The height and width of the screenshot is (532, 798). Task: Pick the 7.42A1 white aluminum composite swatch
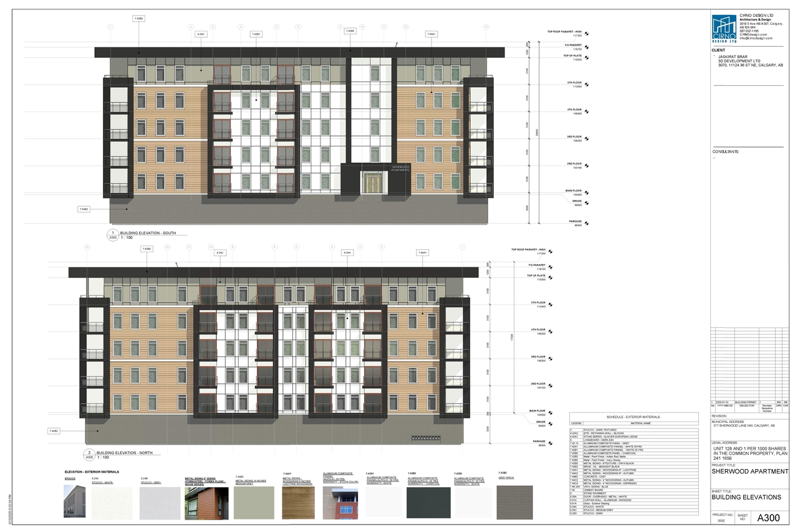coord(382,502)
